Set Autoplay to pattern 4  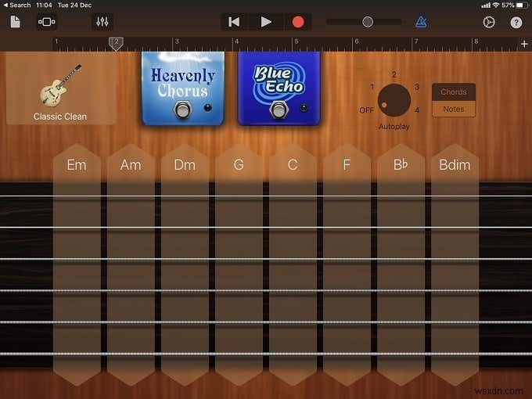(x=417, y=110)
